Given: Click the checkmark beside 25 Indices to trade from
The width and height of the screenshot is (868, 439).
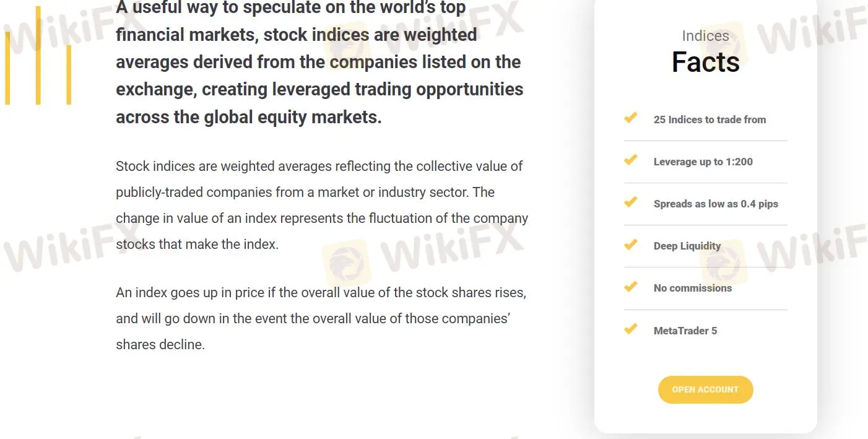Looking at the screenshot, I should pos(631,118).
